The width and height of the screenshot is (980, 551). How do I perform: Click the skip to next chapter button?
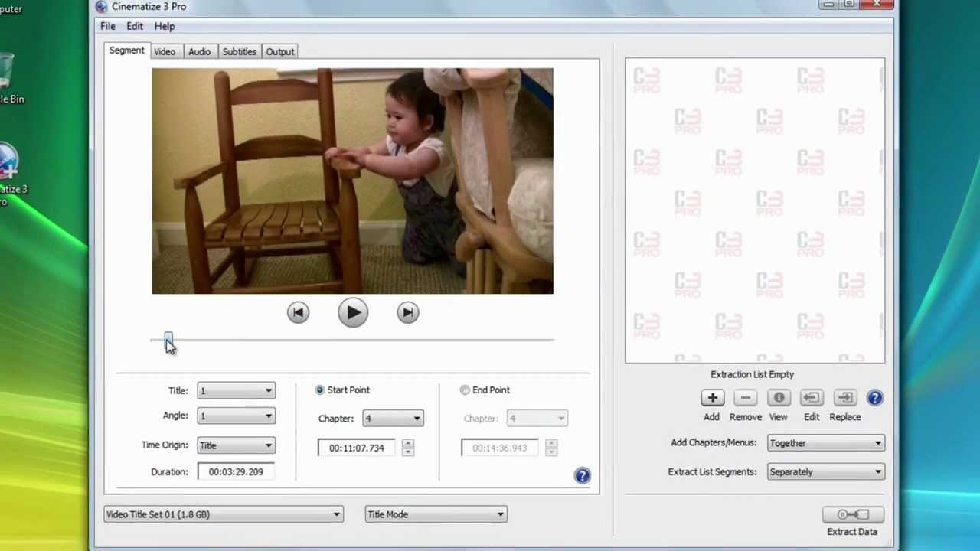pos(407,312)
